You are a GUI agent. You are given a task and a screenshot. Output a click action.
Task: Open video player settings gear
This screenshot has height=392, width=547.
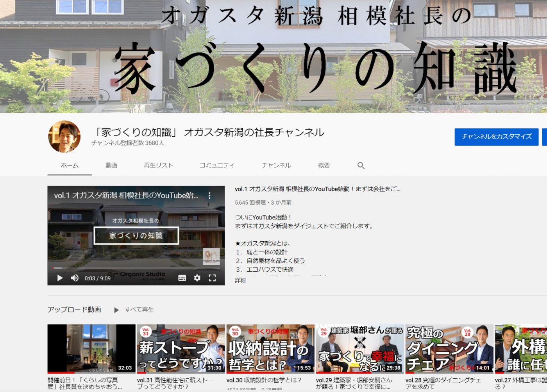197,278
